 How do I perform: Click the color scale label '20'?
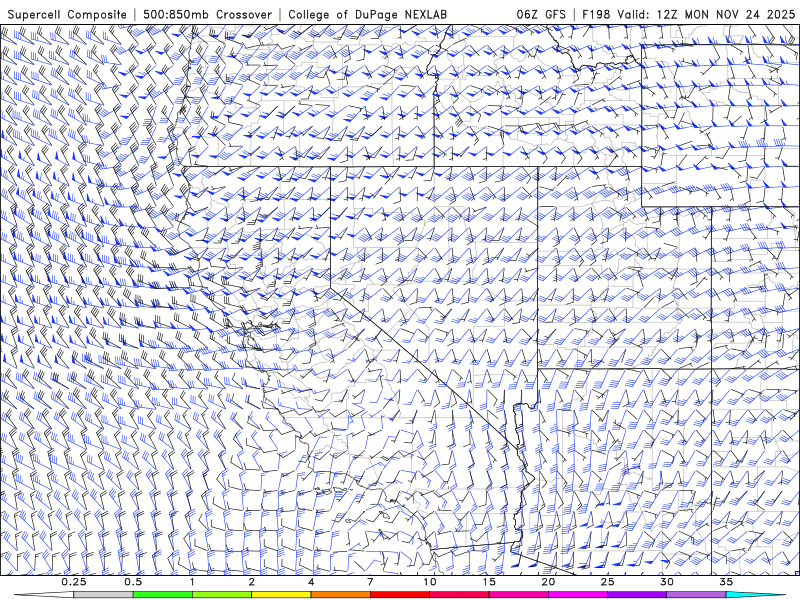click(548, 582)
